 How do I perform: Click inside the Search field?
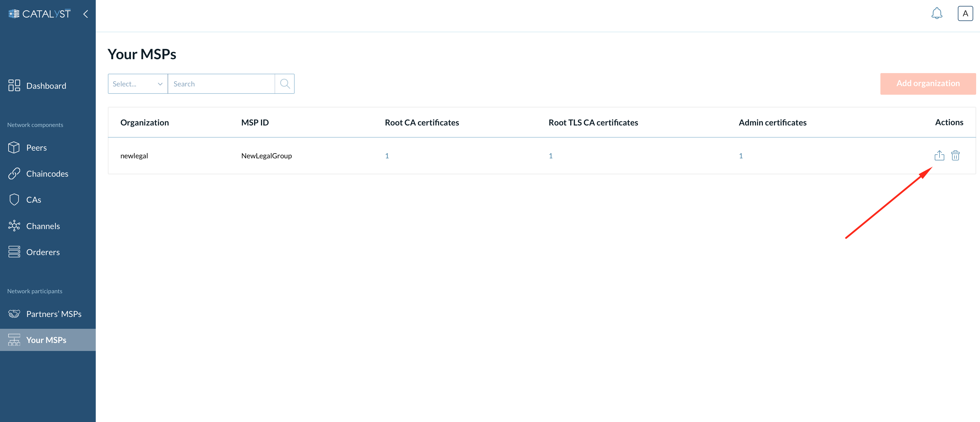click(221, 83)
